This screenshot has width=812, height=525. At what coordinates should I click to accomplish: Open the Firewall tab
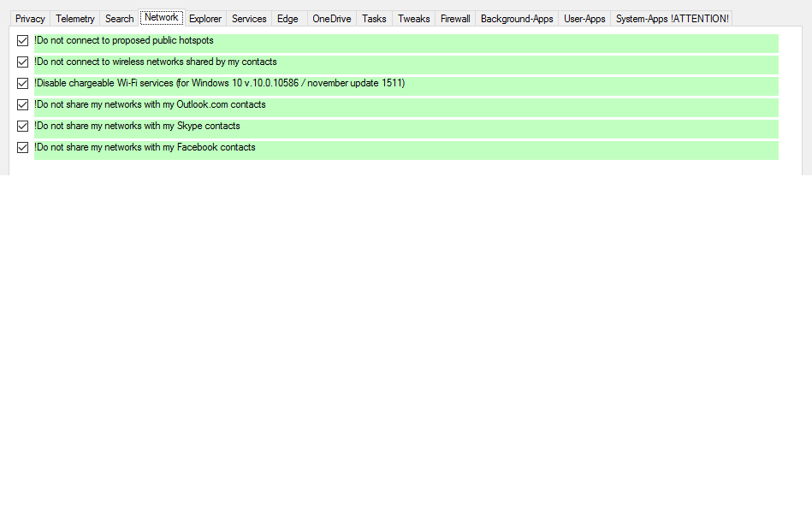[455, 19]
